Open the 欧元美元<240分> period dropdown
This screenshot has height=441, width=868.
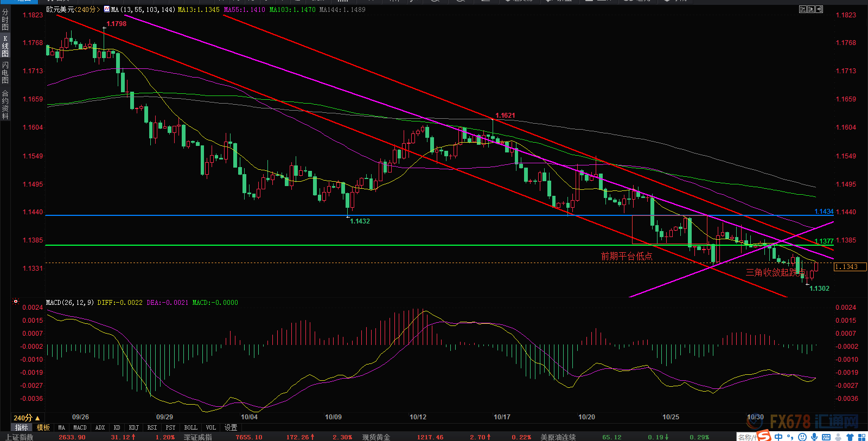(73, 9)
